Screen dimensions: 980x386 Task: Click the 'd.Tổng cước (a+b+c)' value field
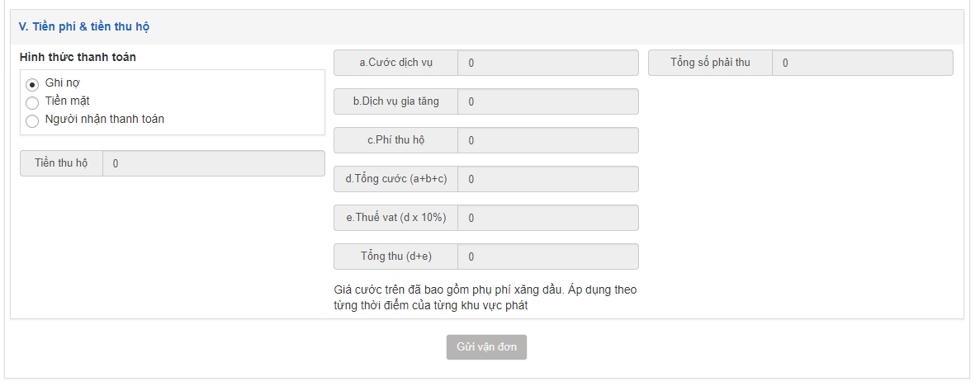tap(547, 179)
